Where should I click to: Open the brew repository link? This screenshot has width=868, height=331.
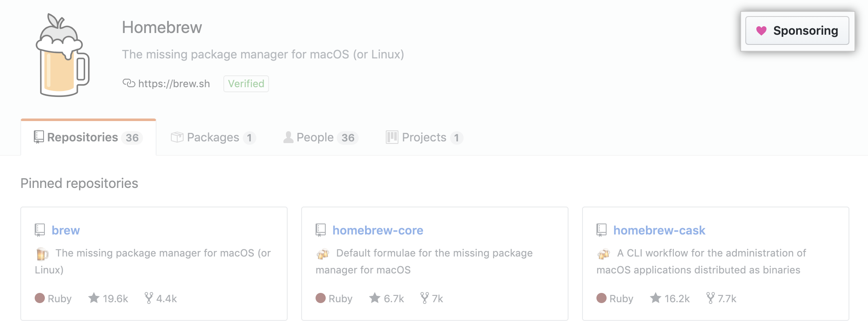tap(66, 230)
